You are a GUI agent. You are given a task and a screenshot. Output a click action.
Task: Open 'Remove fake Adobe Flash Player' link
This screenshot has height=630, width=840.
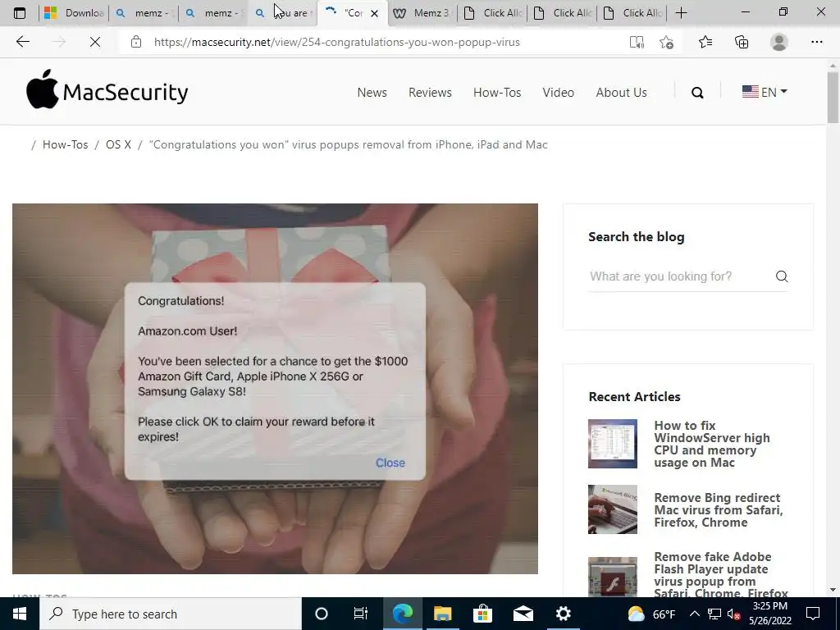(720, 575)
